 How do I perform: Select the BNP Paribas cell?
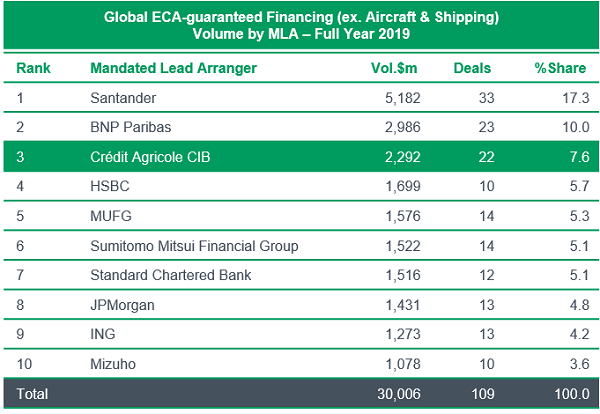tap(128, 130)
